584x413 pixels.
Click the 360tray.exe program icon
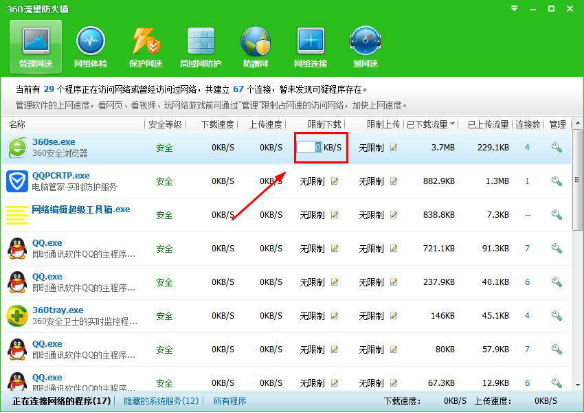(17, 316)
